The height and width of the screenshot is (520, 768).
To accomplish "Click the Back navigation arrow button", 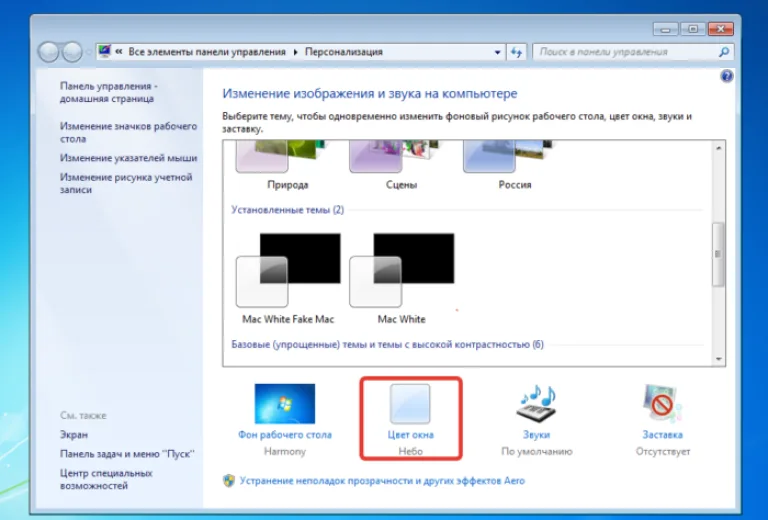I will tap(48, 52).
